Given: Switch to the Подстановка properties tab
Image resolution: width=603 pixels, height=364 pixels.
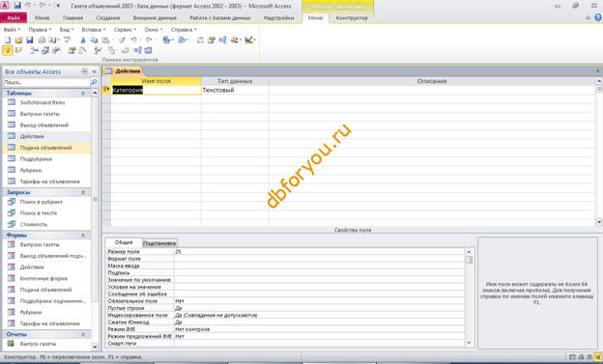Looking at the screenshot, I should pyautogui.click(x=159, y=243).
